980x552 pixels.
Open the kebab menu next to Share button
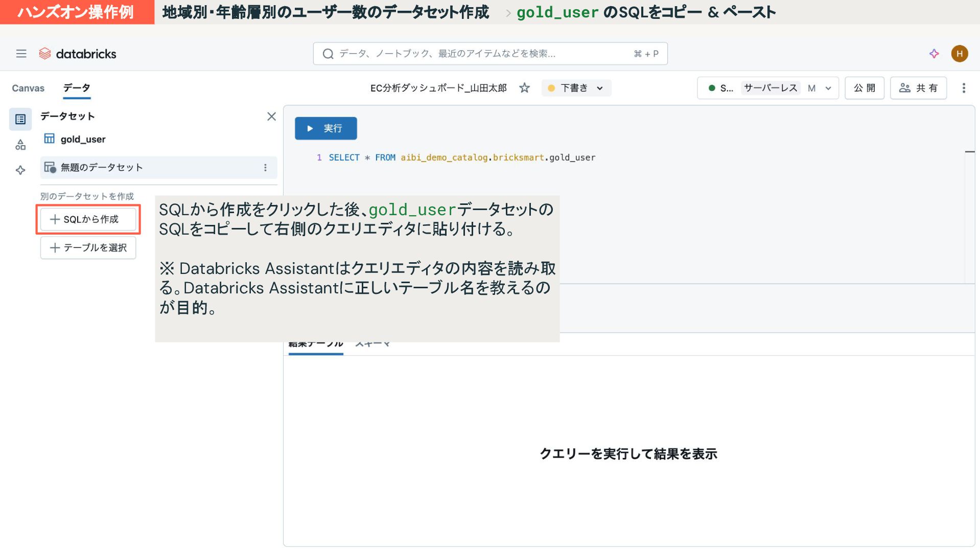coord(964,88)
